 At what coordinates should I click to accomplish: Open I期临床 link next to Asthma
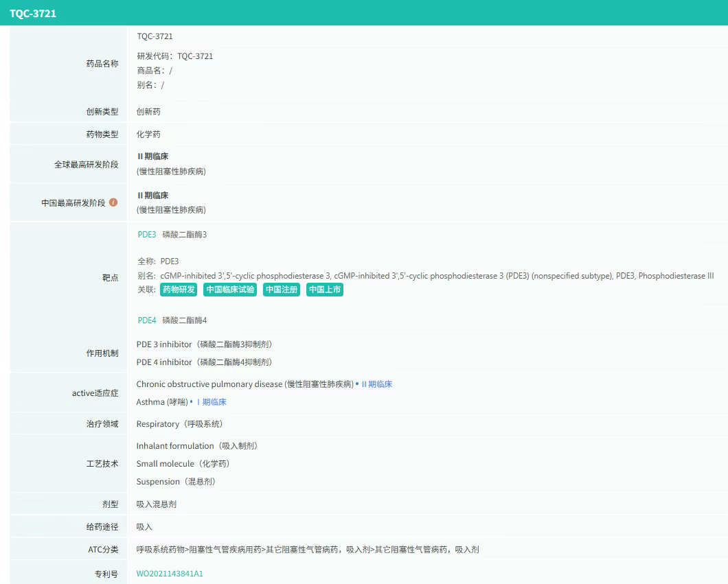[211, 402]
